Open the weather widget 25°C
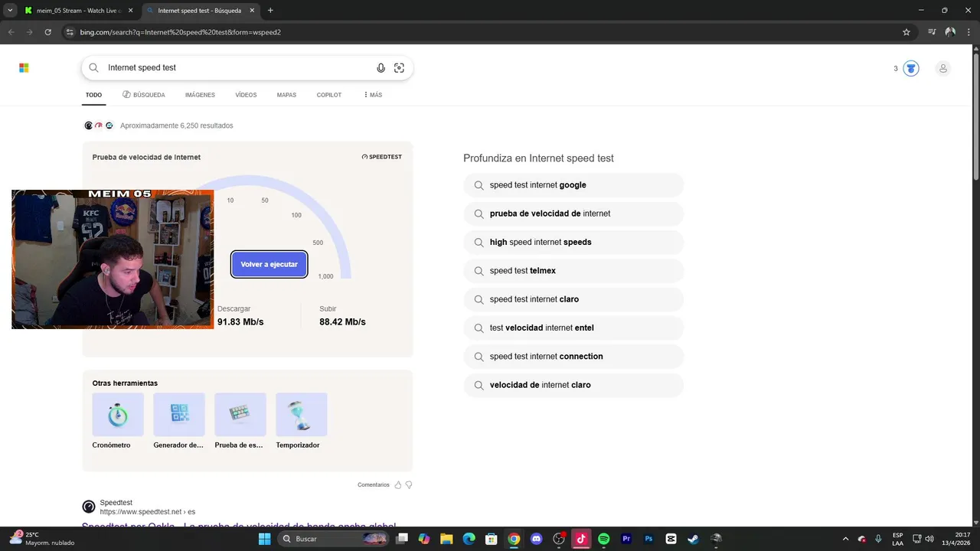 (42, 539)
